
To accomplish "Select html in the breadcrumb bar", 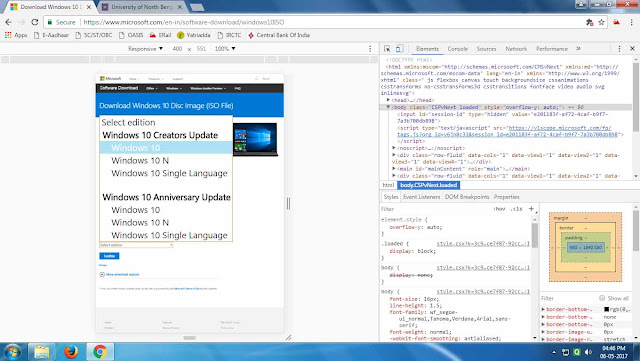I will click(388, 185).
